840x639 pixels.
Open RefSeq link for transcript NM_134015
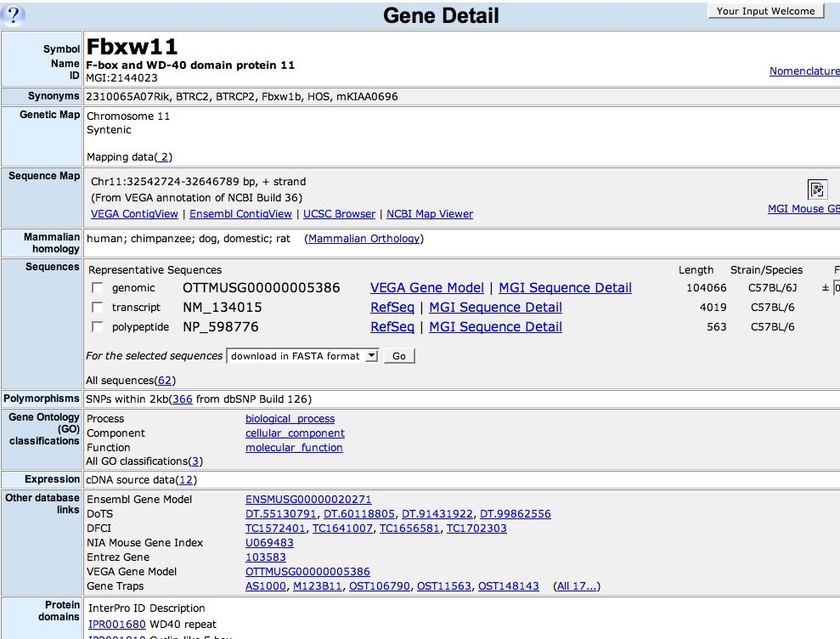[392, 307]
